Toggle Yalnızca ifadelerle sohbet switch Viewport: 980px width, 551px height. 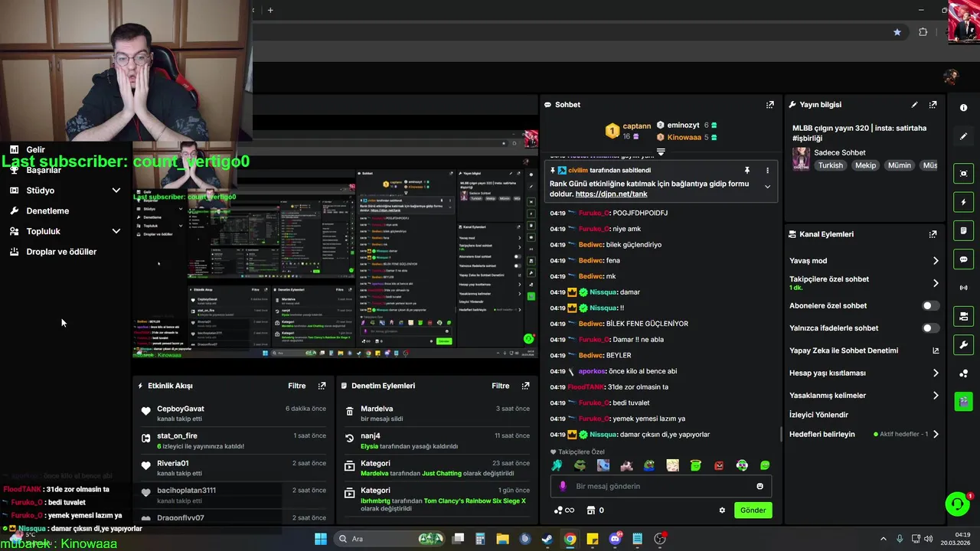[x=930, y=328]
